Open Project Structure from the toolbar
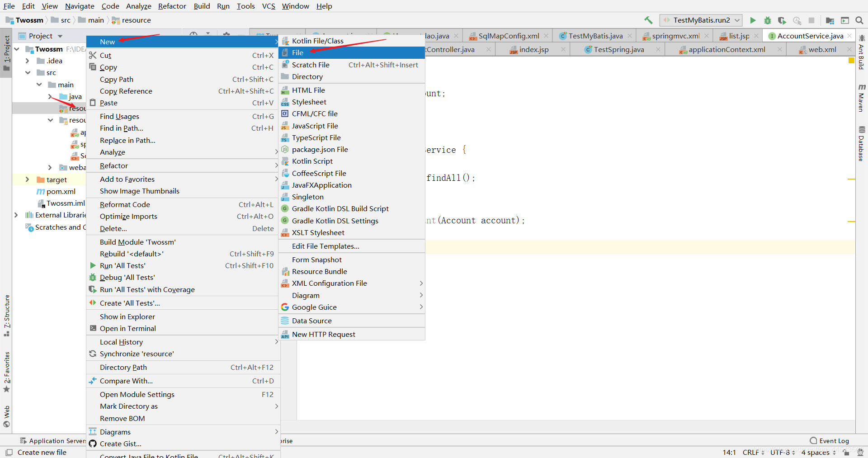The height and width of the screenshot is (458, 868). pyautogui.click(x=830, y=20)
